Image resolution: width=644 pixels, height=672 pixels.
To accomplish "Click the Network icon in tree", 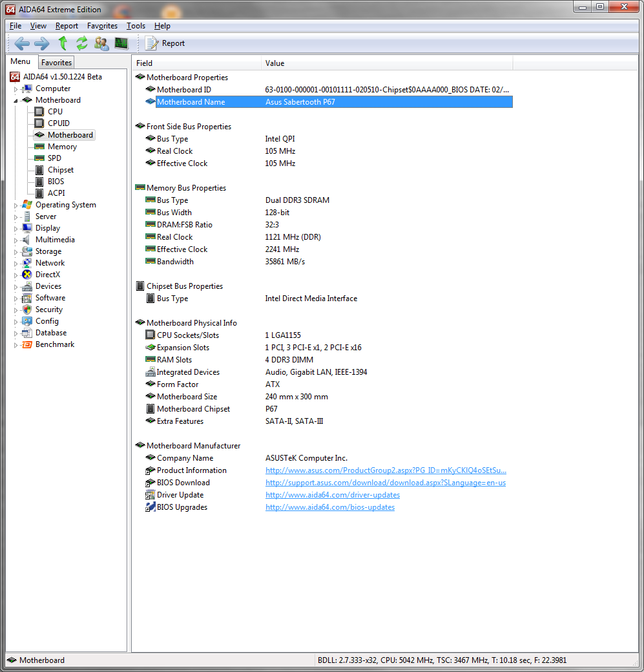I will coord(27,262).
